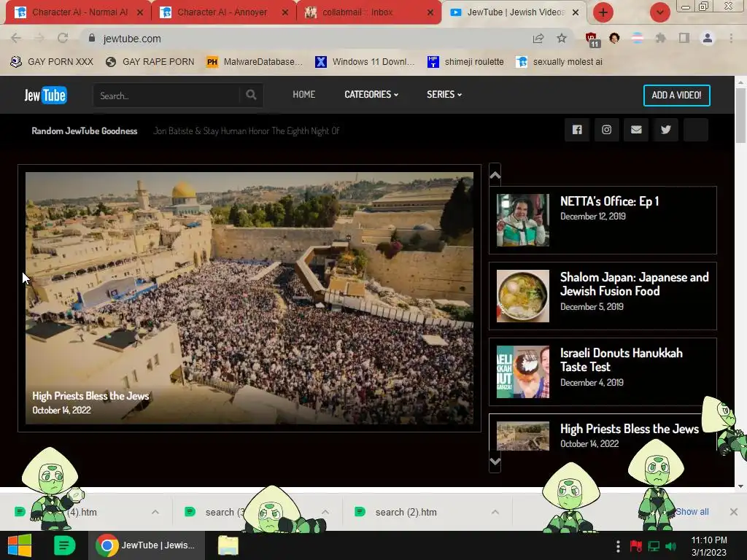Screen dimensions: 747x560
Task: Go to the HOME menu item
Action: [x=304, y=94]
